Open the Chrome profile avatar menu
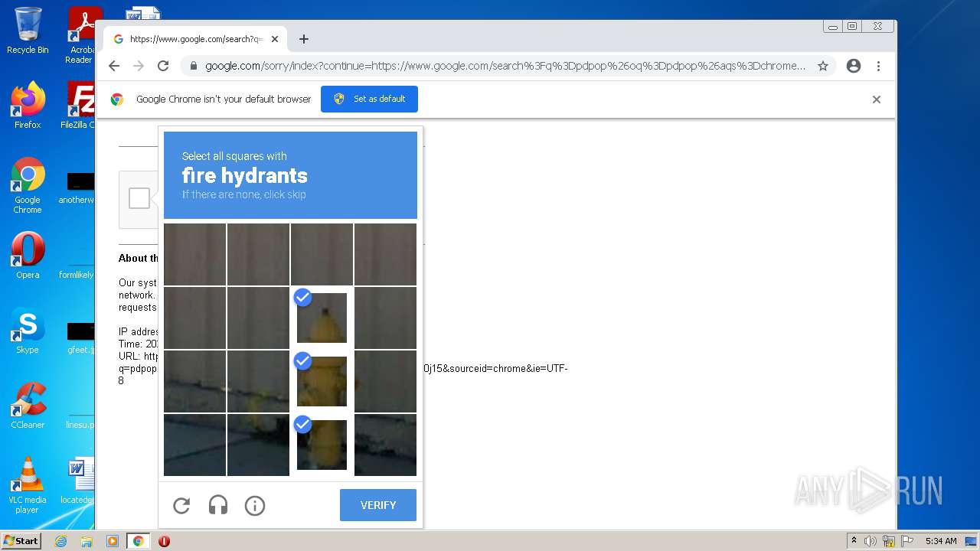The image size is (980, 551). [x=854, y=66]
